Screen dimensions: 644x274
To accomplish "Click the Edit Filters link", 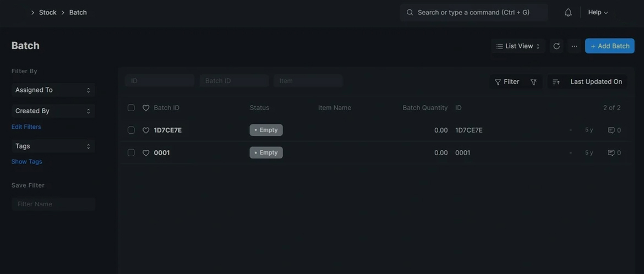I will [x=26, y=127].
